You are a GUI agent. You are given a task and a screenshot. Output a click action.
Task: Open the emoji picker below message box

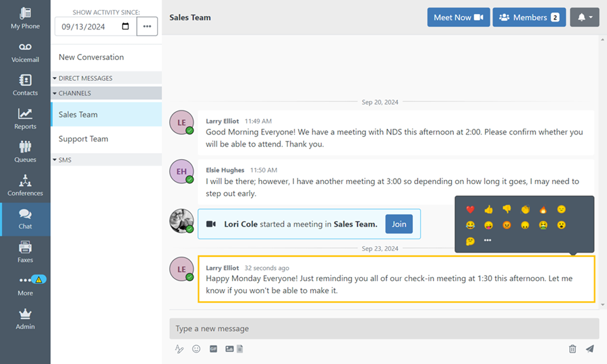[196, 349]
